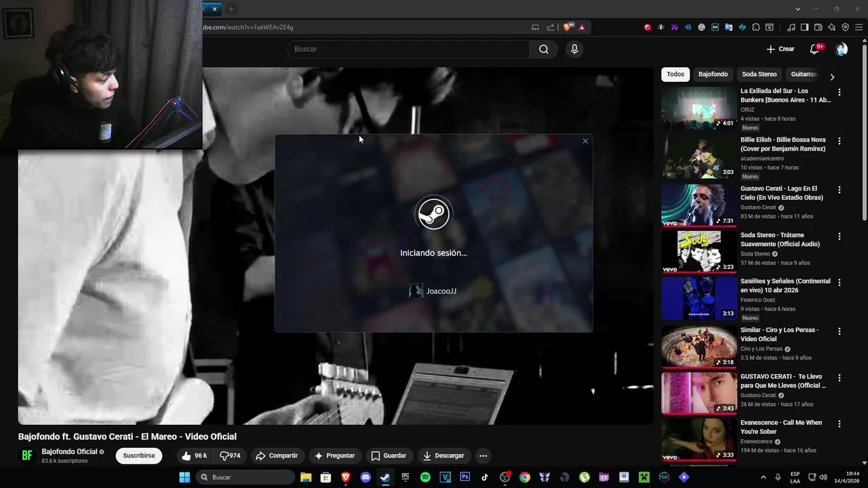Click the Crear button
Image resolution: width=868 pixels, height=488 pixels.
pos(780,49)
